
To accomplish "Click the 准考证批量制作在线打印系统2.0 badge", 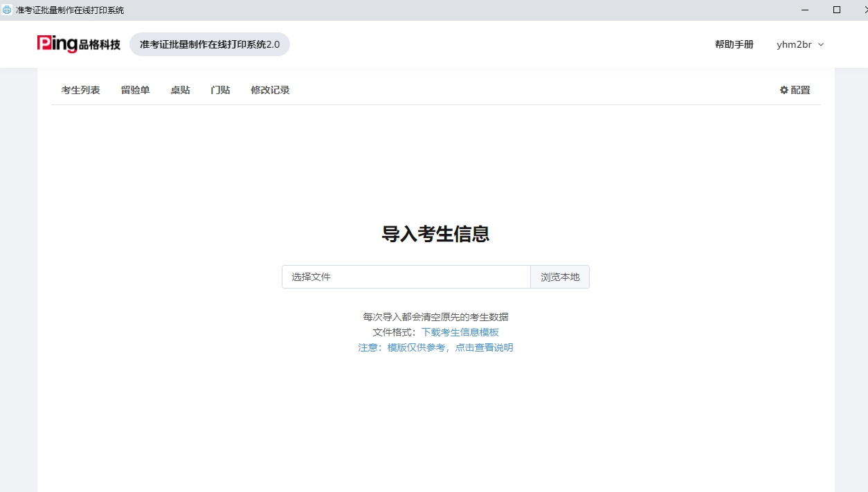I will tap(210, 44).
